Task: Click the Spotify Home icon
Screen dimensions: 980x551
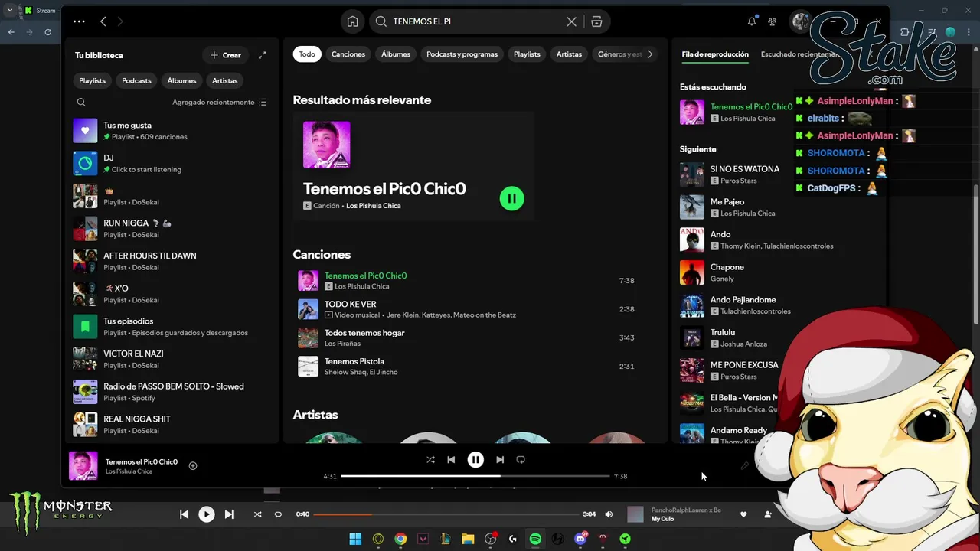Action: tap(352, 21)
